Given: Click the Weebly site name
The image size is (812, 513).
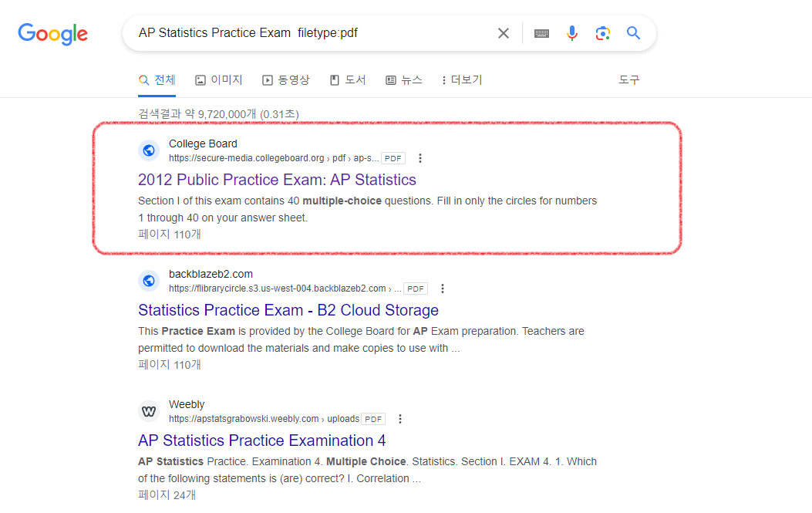Looking at the screenshot, I should tap(187, 404).
